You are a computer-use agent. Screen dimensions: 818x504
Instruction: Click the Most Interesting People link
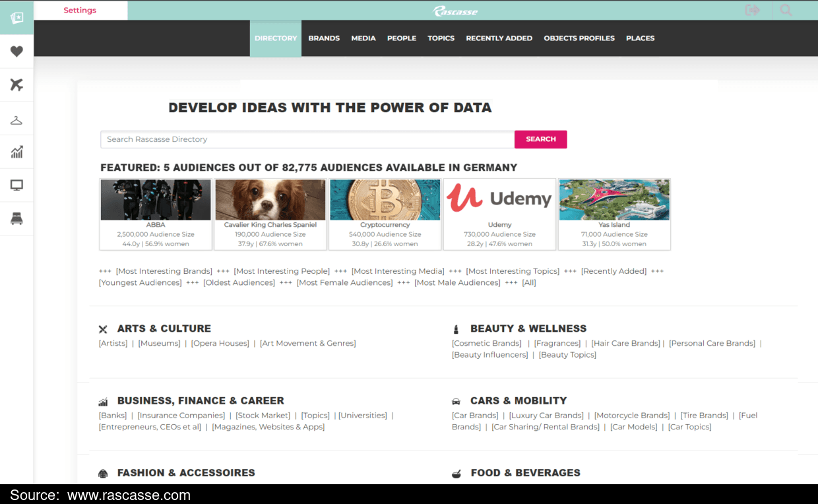pyautogui.click(x=282, y=271)
